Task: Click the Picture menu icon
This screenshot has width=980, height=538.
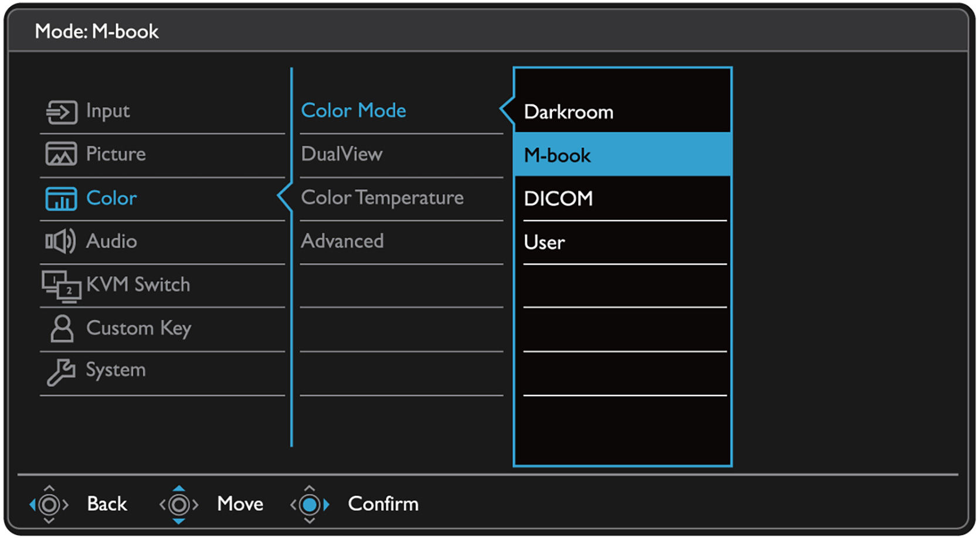Action: coord(61,154)
